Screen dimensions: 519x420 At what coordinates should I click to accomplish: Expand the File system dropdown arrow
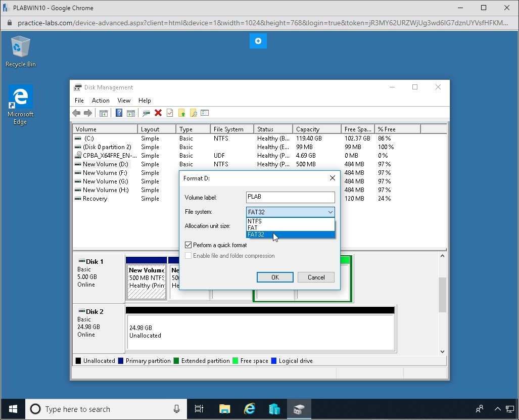[331, 212]
